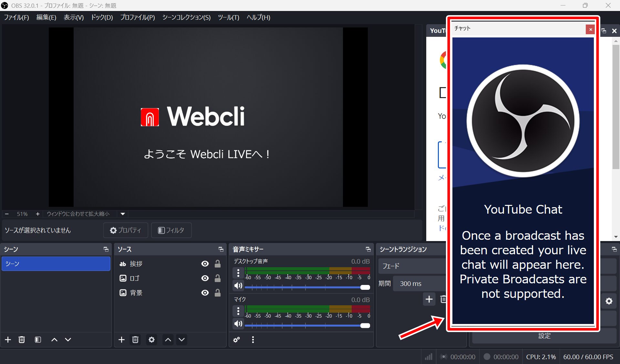
Task: Open source properties gear in Sources panel
Action: tap(151, 340)
